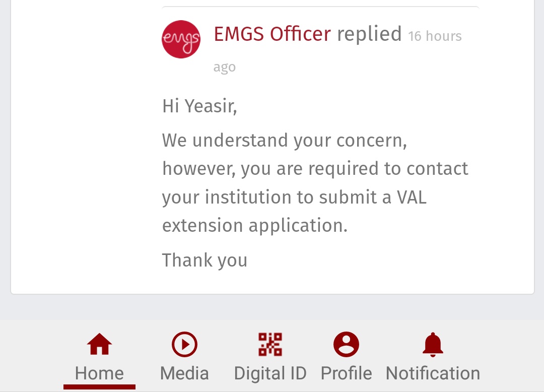
Task: Tap the Notification bell icon
Action: 433,345
